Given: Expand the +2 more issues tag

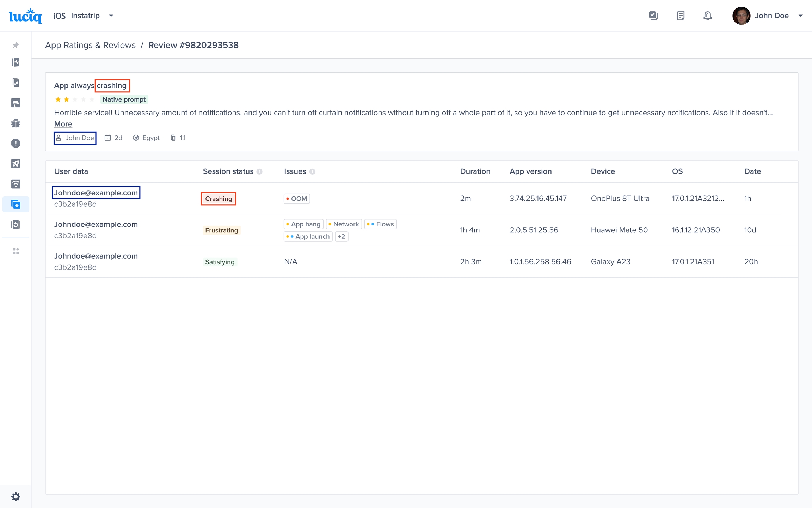Looking at the screenshot, I should pyautogui.click(x=341, y=237).
